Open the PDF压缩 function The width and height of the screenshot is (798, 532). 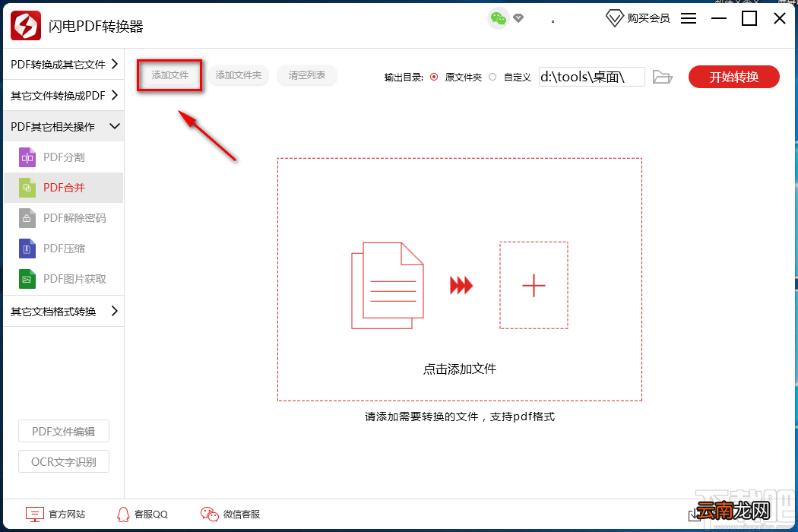(64, 249)
